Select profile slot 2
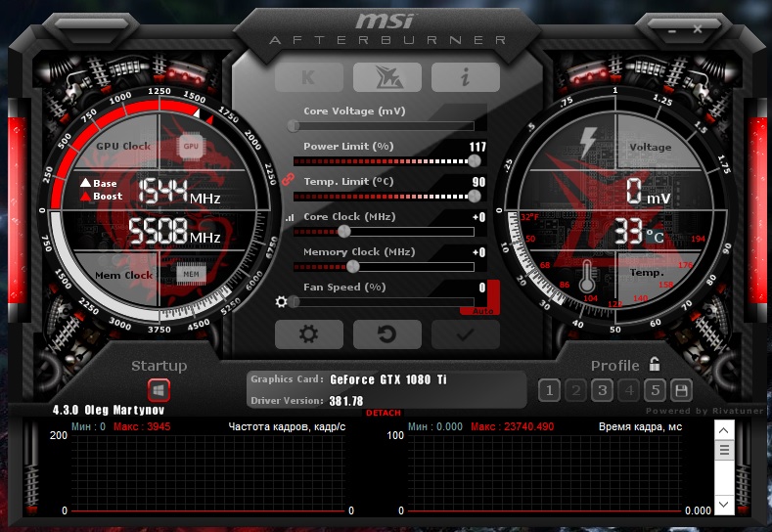The height and width of the screenshot is (532, 772). tap(575, 391)
